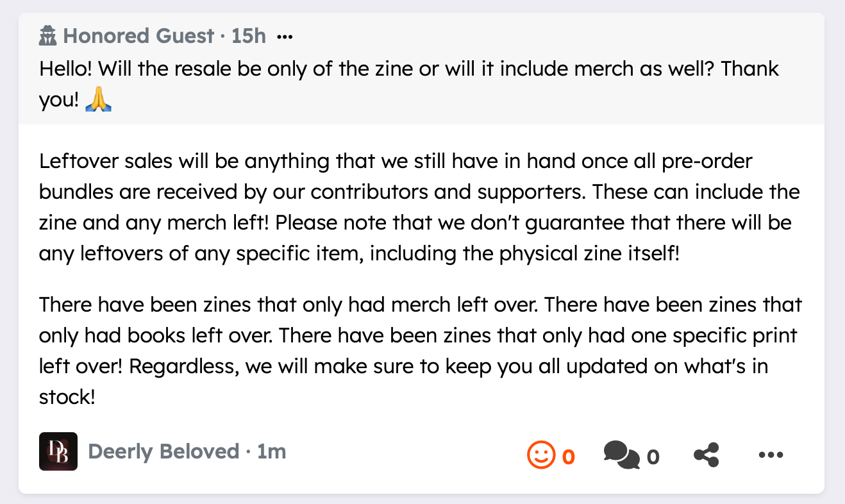Click the share icon on the answer
The height and width of the screenshot is (504, 845).
(707, 455)
